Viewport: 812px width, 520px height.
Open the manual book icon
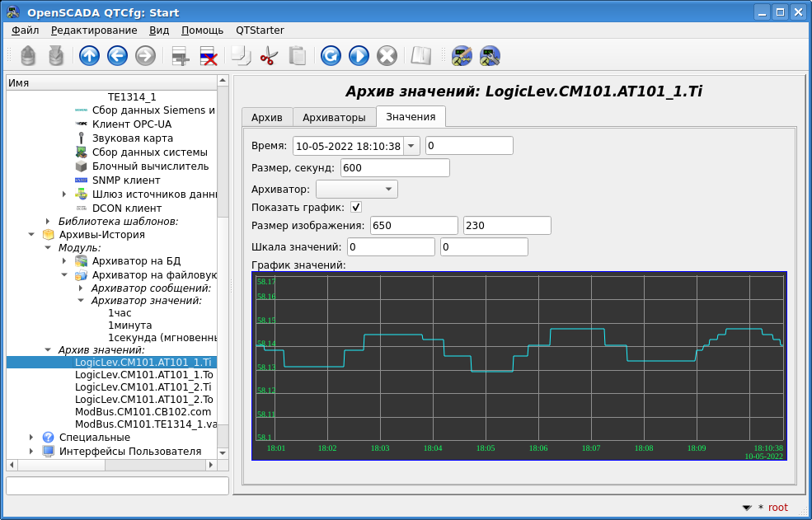[421, 55]
